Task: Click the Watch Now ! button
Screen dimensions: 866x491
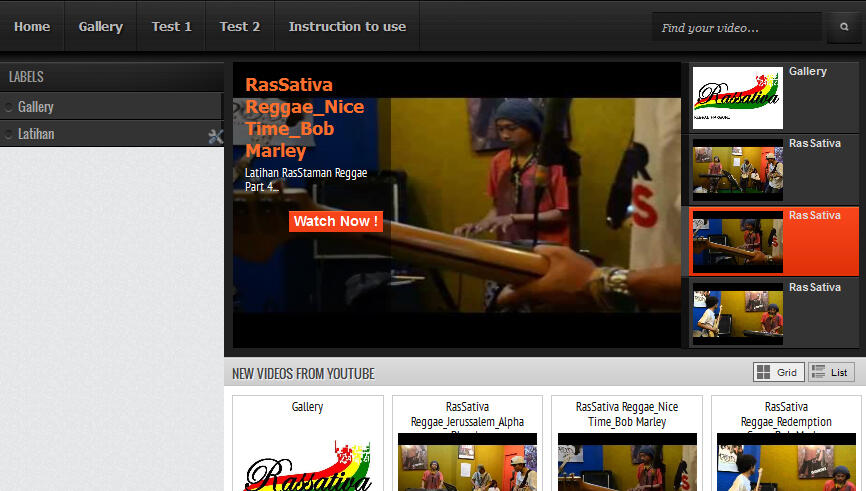Action: [x=335, y=221]
